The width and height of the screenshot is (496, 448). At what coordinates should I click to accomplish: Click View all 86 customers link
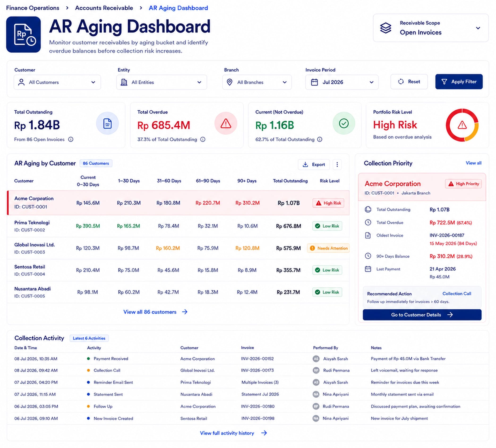pyautogui.click(x=155, y=312)
